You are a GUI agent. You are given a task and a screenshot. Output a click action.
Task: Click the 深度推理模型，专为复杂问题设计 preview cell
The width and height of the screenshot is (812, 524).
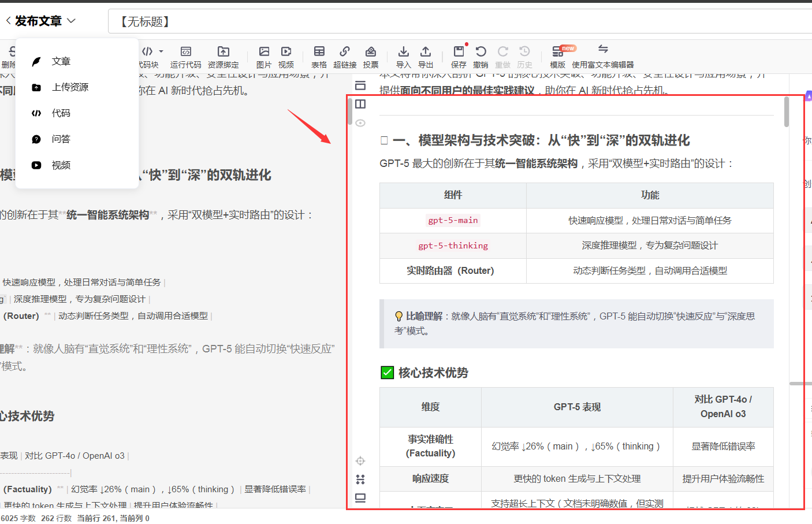click(650, 246)
